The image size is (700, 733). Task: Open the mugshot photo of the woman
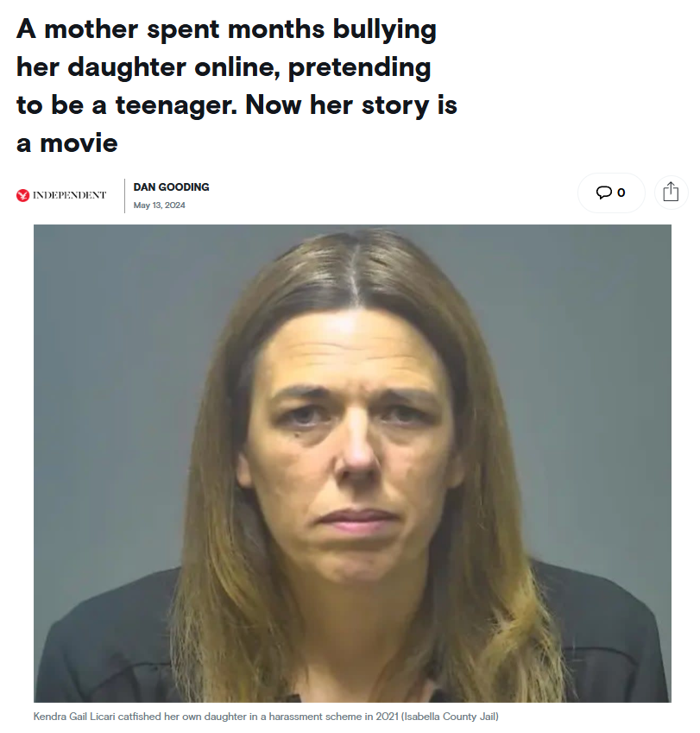(x=352, y=464)
